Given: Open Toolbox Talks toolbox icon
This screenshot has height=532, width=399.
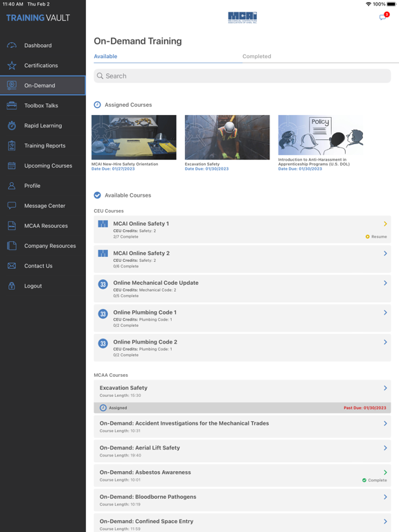Looking at the screenshot, I should tap(12, 105).
